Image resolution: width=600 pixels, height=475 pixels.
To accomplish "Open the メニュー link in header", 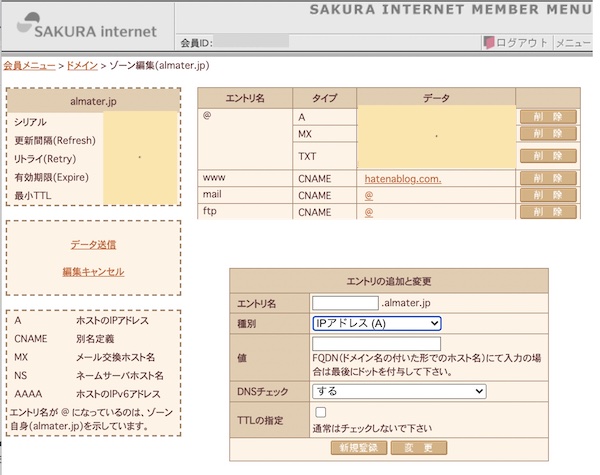I will [573, 43].
